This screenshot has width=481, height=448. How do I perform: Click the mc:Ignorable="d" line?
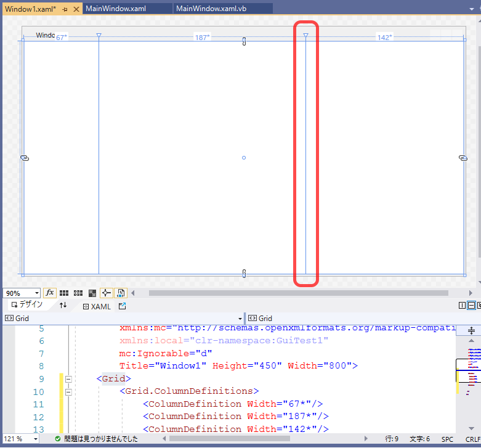click(166, 354)
